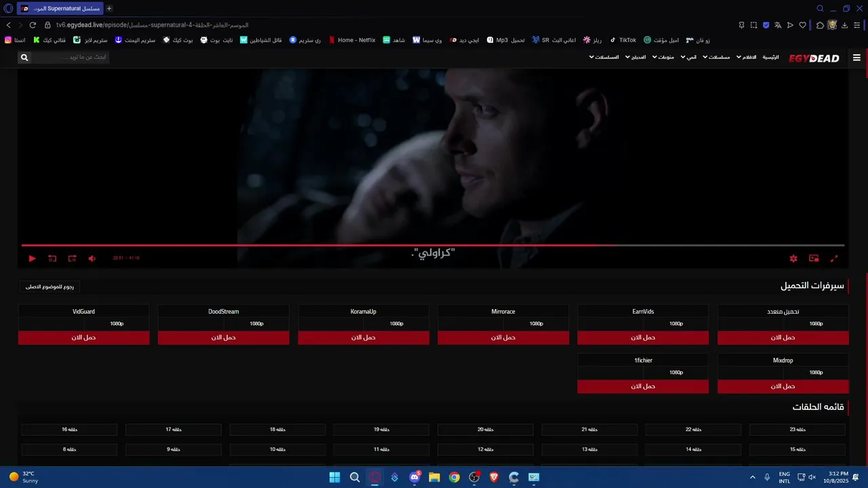Screen dimensions: 868x488
Task: Open the انستا Instagram bookmark
Action: (16, 40)
